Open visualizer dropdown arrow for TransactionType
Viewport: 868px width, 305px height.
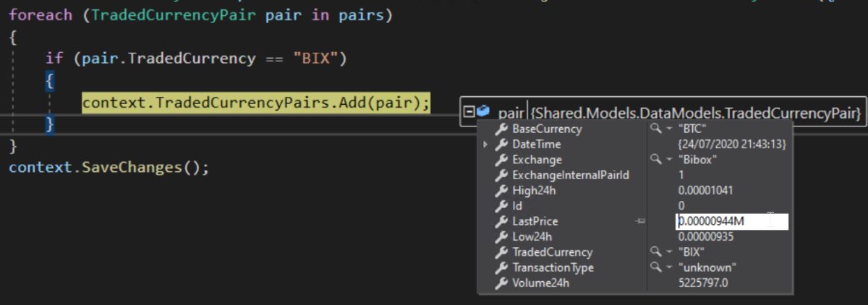pos(669,268)
